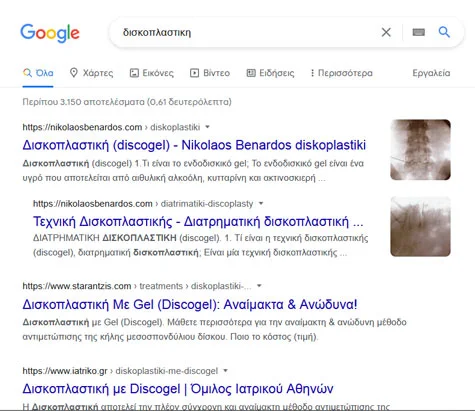
Task: Click the Google logo
Action: click(50, 33)
